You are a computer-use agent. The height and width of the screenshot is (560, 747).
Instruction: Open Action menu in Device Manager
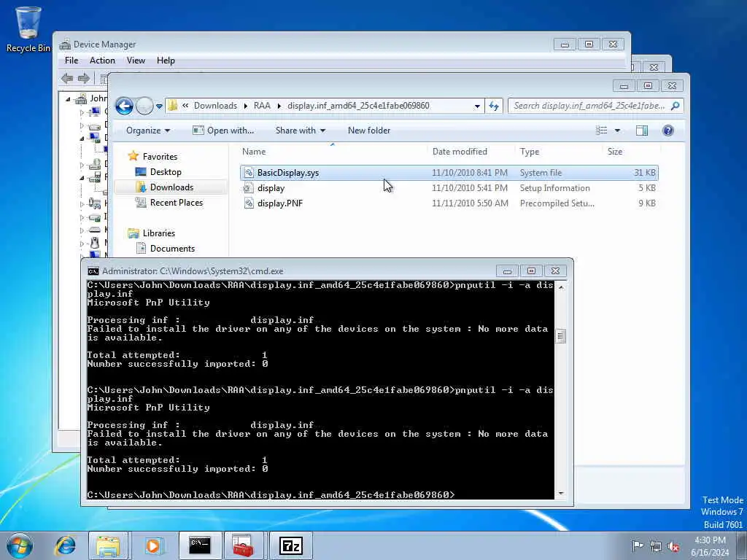click(x=102, y=61)
